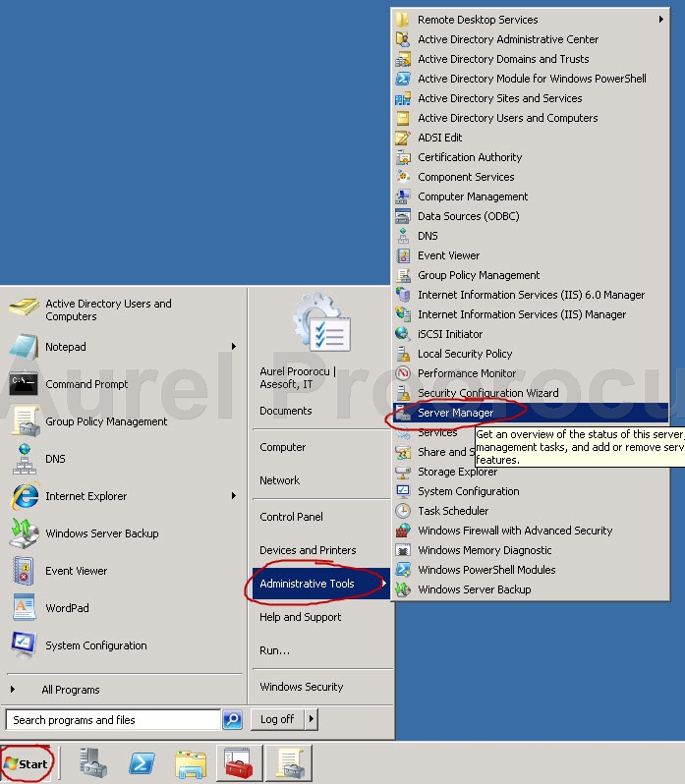Viewport: 685px width, 784px height.
Task: Launch PowerShell from the taskbar
Action: pyautogui.click(x=142, y=764)
